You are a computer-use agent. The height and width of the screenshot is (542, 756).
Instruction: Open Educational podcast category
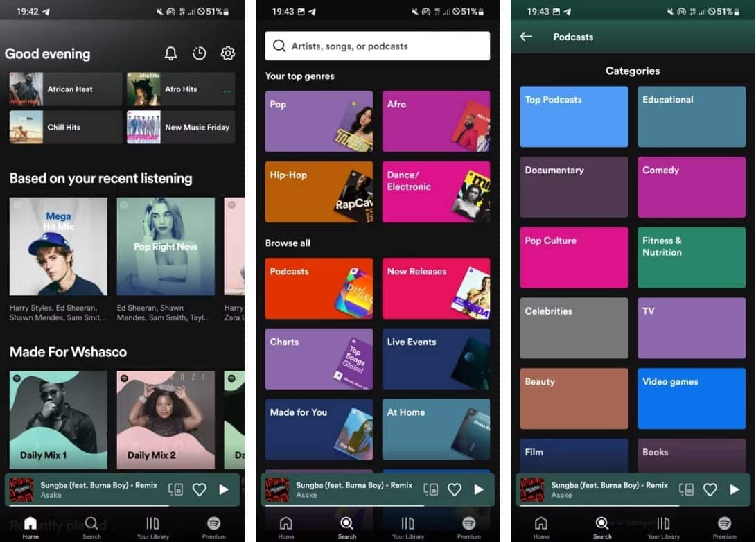point(692,116)
